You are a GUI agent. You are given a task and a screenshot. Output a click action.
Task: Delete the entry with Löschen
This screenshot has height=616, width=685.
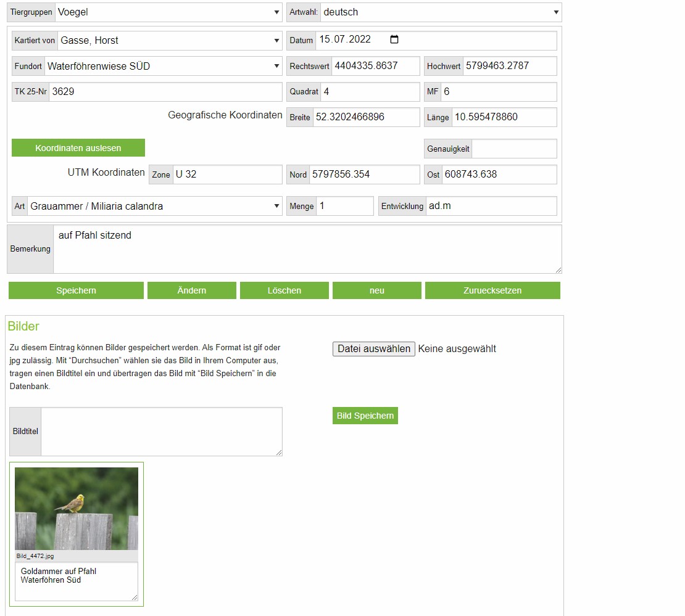pyautogui.click(x=284, y=290)
